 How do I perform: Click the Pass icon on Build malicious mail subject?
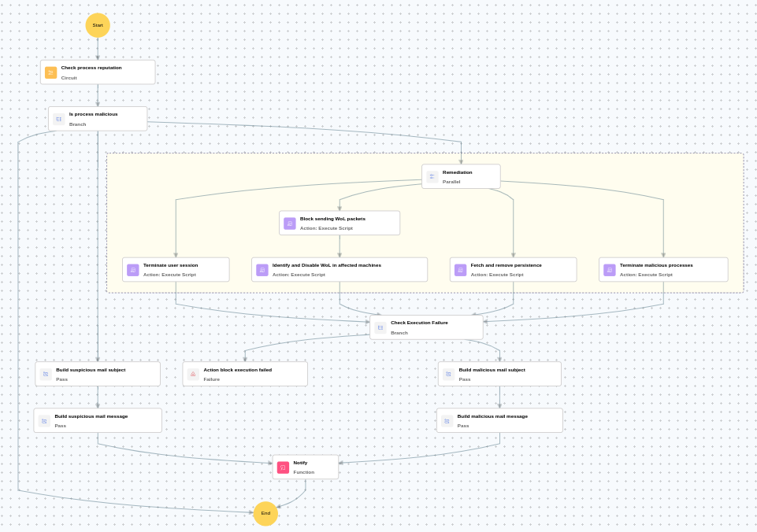click(x=448, y=375)
